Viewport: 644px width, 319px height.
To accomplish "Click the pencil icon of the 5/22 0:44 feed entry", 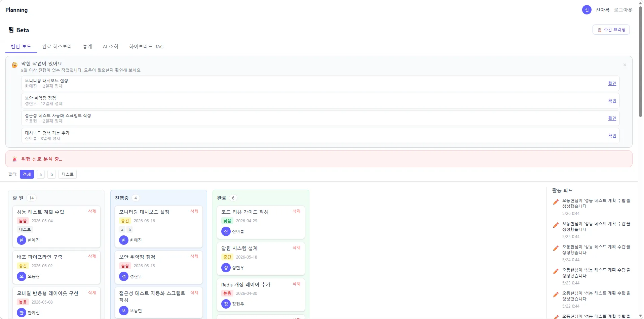I will point(556,294).
